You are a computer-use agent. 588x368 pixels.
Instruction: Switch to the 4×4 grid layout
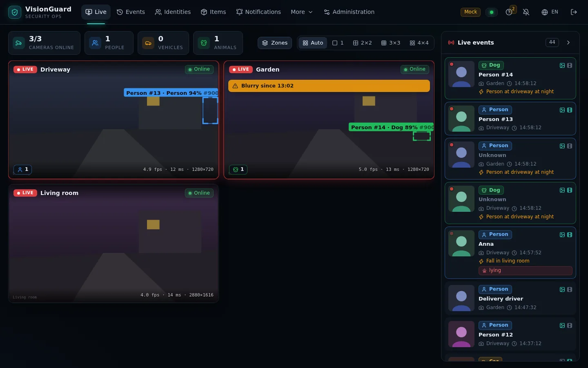click(419, 43)
